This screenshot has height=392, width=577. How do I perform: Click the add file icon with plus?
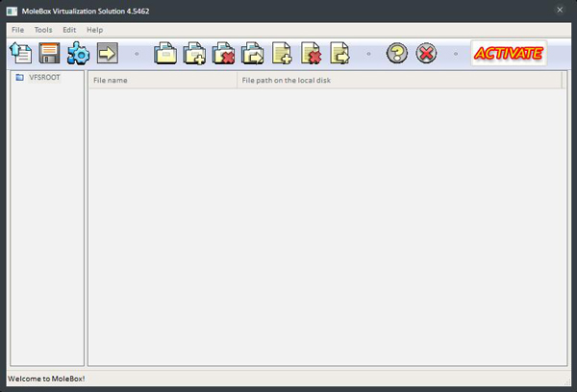[x=282, y=53]
